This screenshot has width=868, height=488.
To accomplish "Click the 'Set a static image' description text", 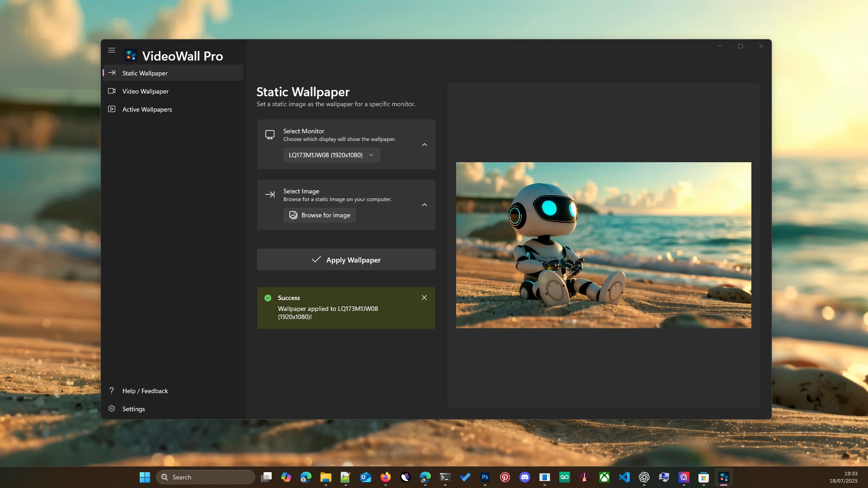I will [x=336, y=104].
